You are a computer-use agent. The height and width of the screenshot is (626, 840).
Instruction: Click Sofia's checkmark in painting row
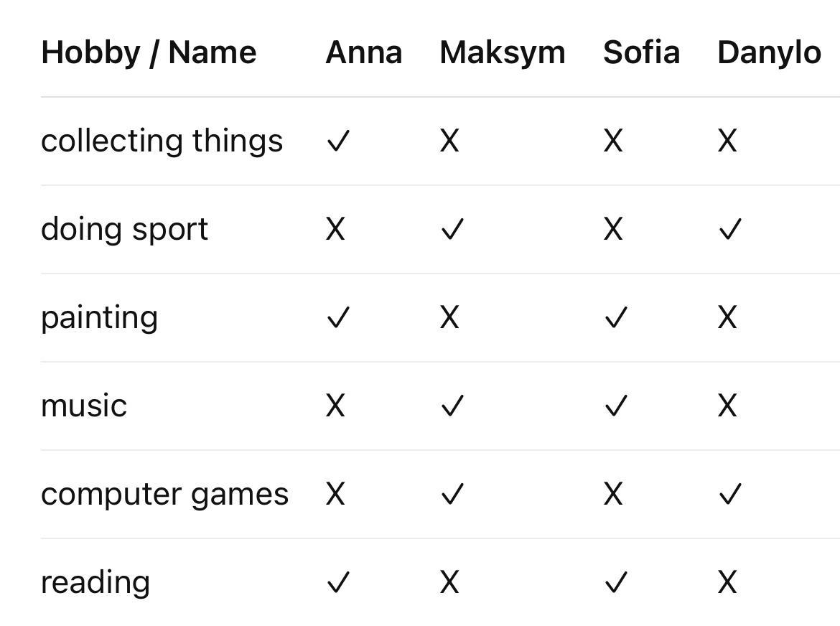pyautogui.click(x=616, y=318)
